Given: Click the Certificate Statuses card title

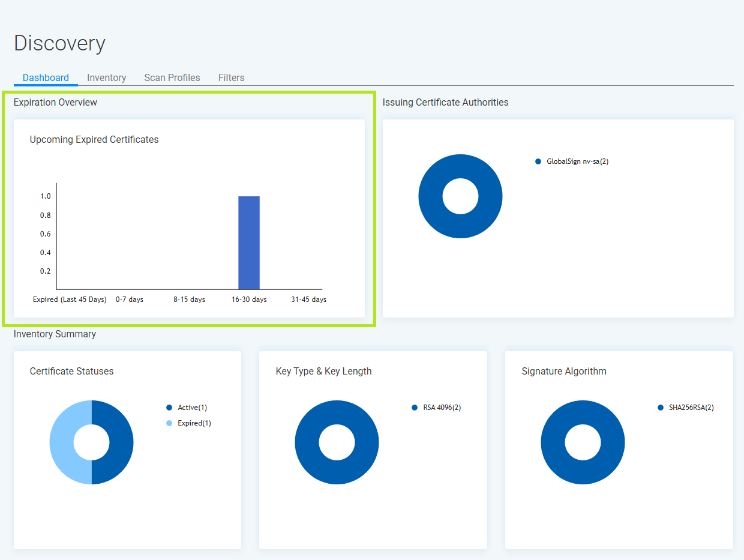Looking at the screenshot, I should point(71,371).
